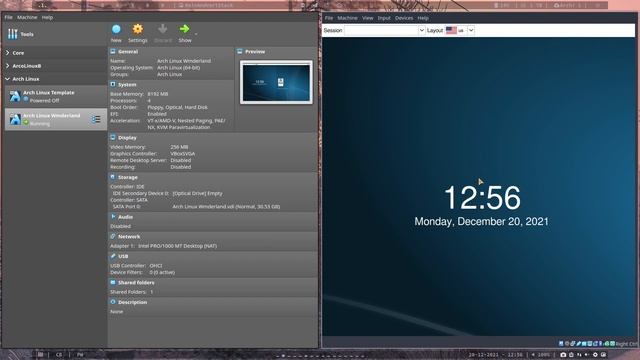The width and height of the screenshot is (640, 360).
Task: Expand the Core machine group
Action: pos(7,53)
